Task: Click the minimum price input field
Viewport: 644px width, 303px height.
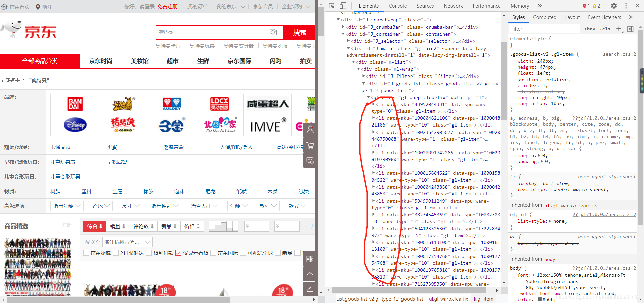Action: point(257,226)
